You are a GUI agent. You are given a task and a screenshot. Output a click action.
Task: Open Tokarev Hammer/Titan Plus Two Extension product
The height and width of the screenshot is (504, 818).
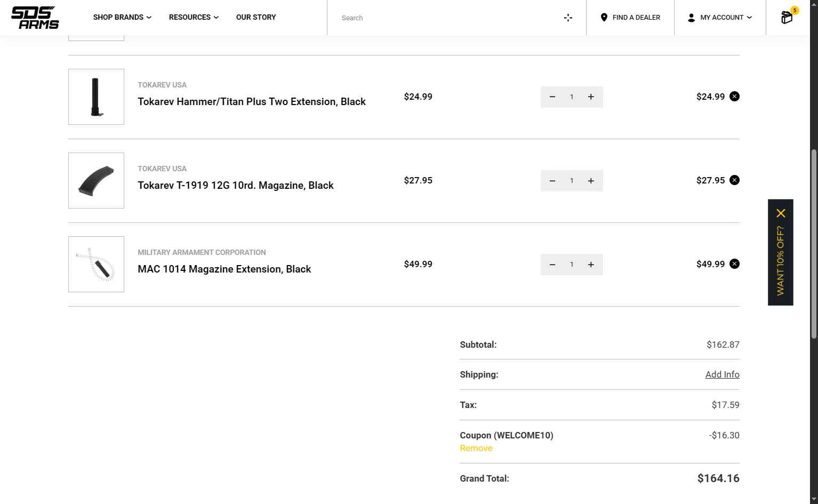coord(252,102)
